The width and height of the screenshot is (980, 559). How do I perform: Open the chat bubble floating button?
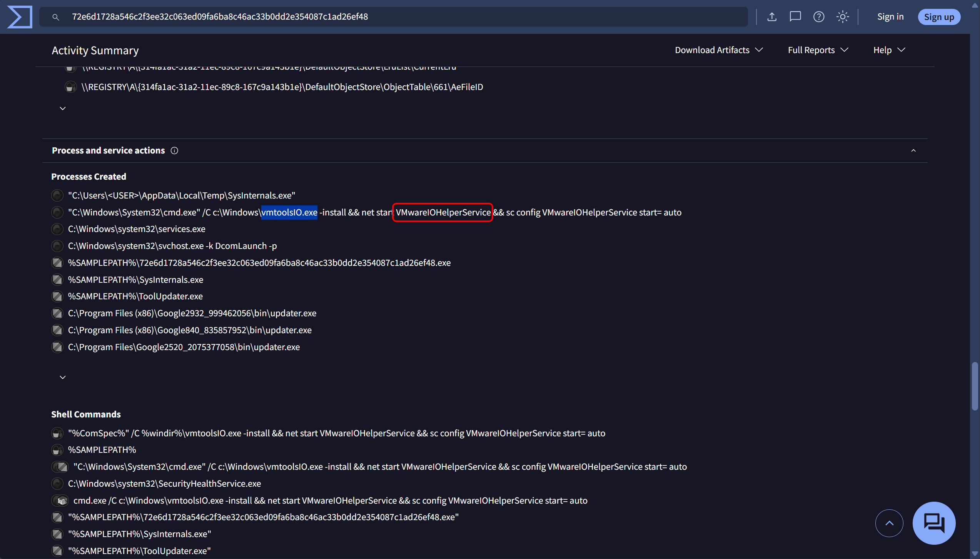point(934,523)
